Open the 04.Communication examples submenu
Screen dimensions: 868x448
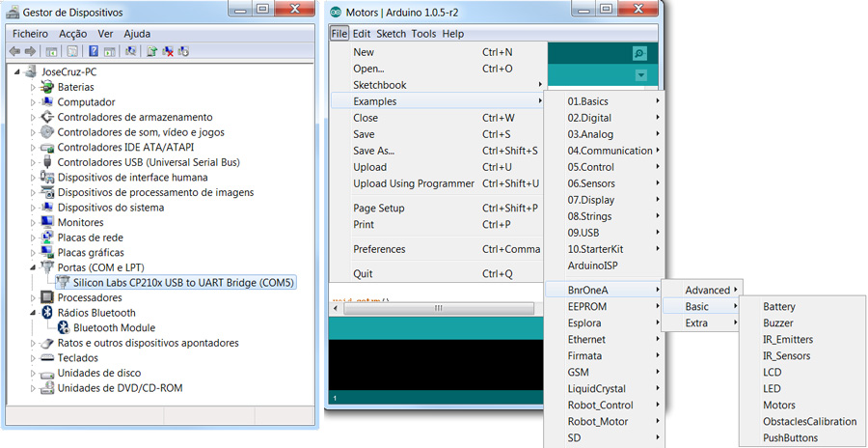[x=605, y=151]
